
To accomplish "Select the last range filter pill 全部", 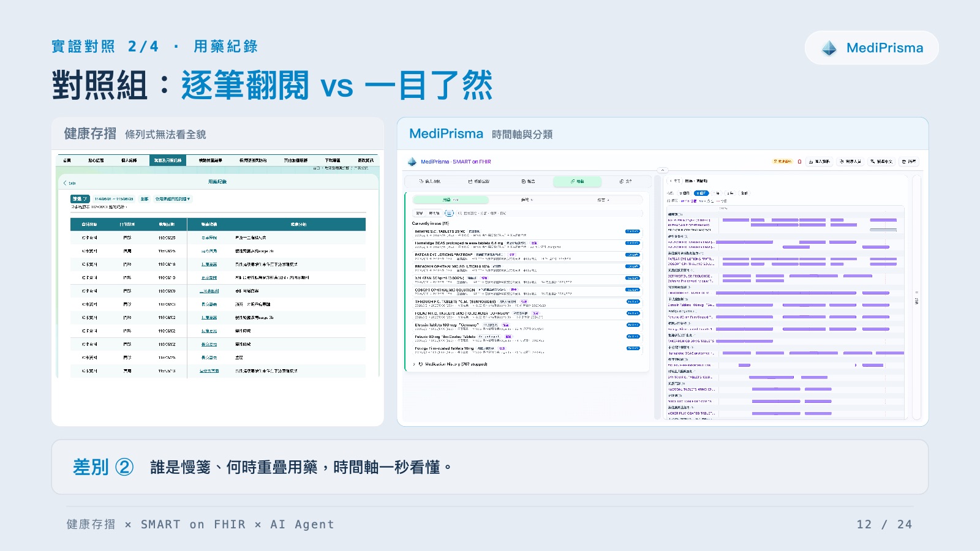I will coord(744,193).
